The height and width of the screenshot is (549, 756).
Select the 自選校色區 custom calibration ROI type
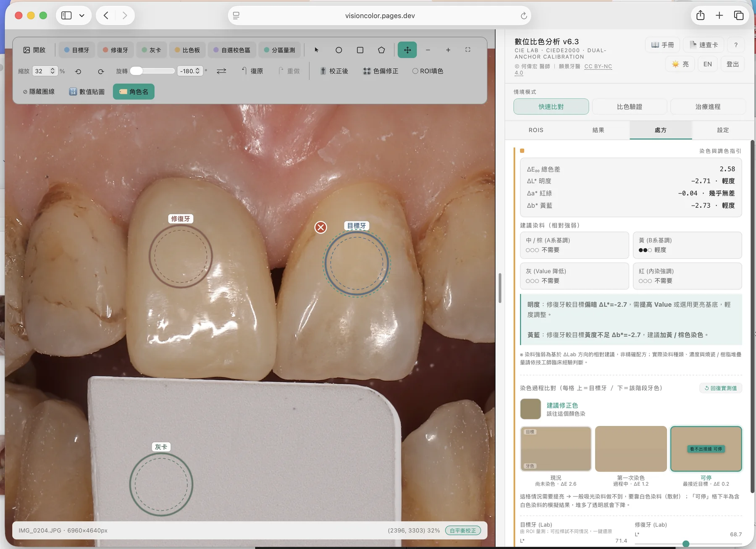click(x=232, y=50)
